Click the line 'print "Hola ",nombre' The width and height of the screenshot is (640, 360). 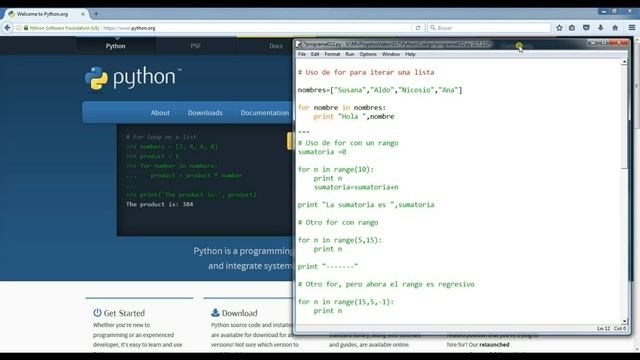click(x=354, y=117)
